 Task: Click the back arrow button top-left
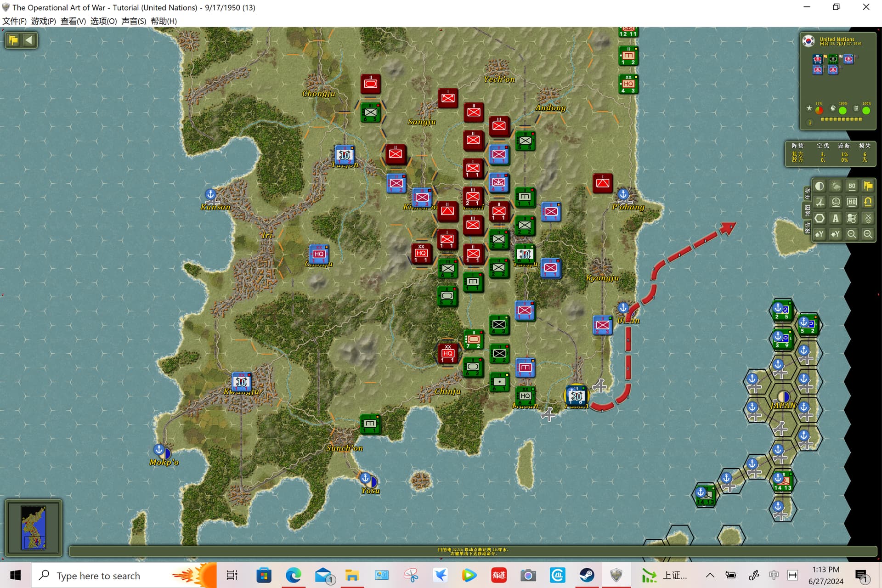point(29,40)
